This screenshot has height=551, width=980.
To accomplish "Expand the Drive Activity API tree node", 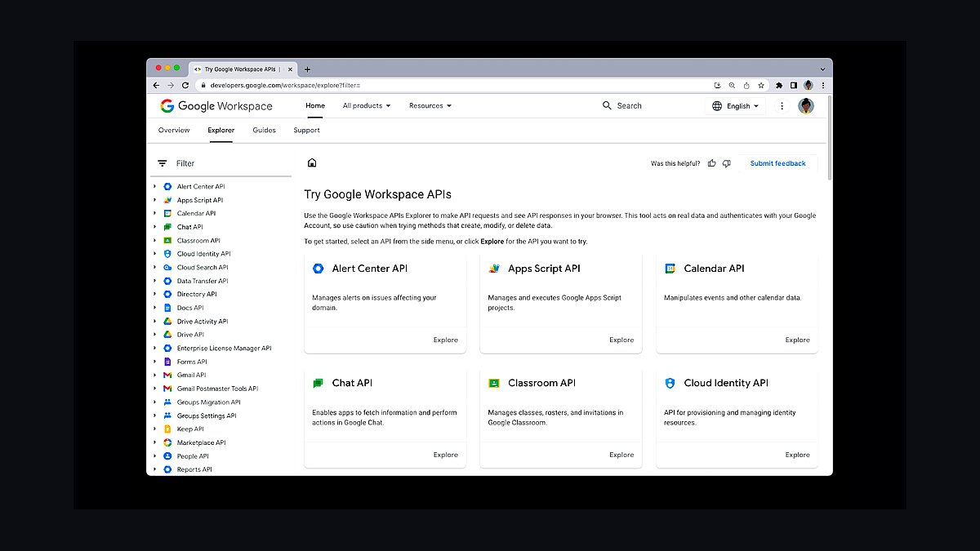I will 154,322.
